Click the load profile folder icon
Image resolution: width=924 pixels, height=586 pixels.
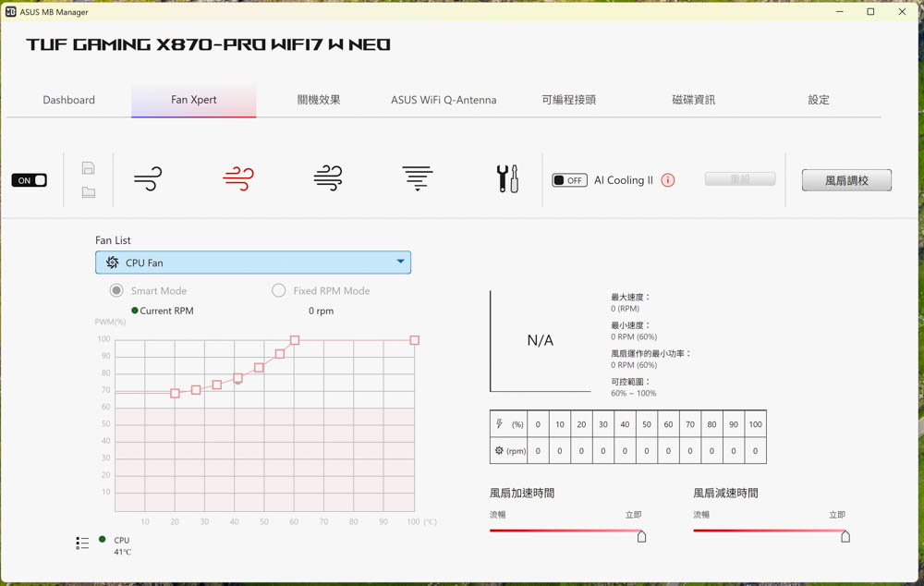pos(89,192)
